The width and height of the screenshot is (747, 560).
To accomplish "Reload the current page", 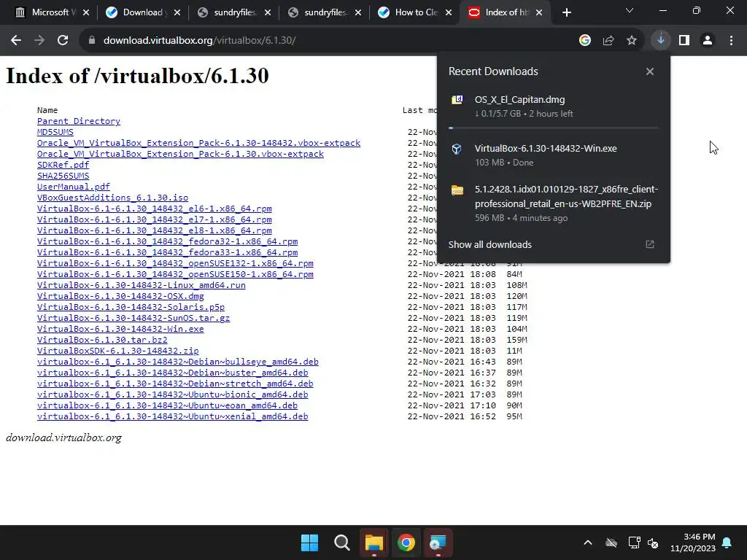I will tap(63, 41).
